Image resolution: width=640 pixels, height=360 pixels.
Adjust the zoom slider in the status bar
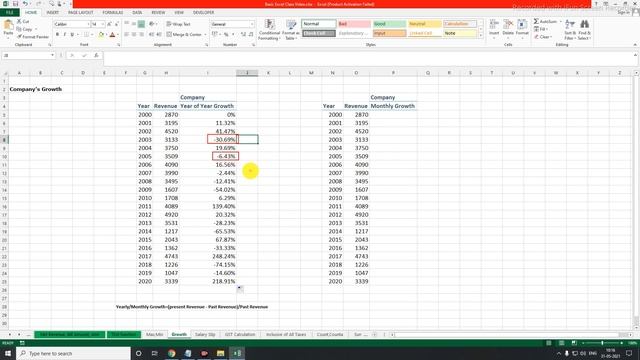click(602, 343)
